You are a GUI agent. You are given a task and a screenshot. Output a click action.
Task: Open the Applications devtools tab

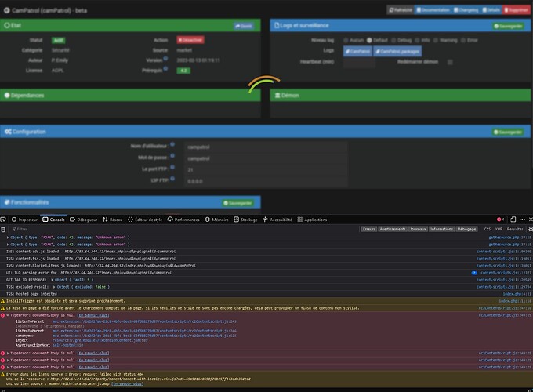click(313, 220)
